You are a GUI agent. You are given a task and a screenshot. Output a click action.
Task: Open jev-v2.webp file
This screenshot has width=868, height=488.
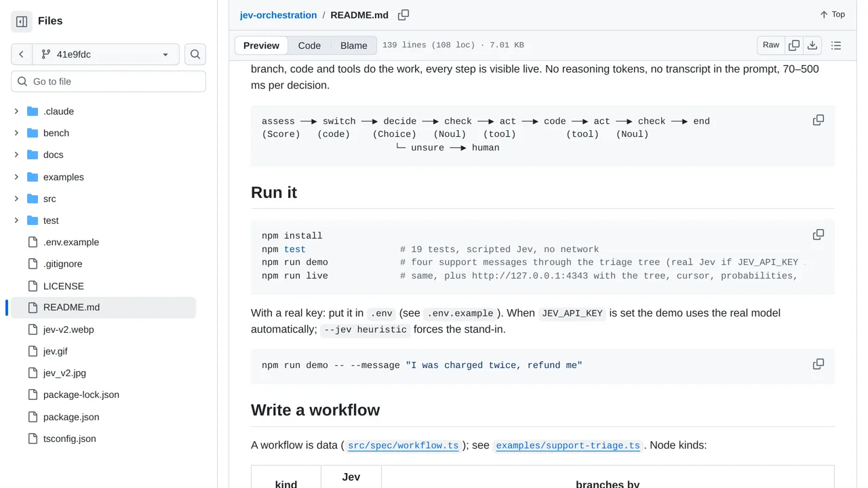(68, 329)
